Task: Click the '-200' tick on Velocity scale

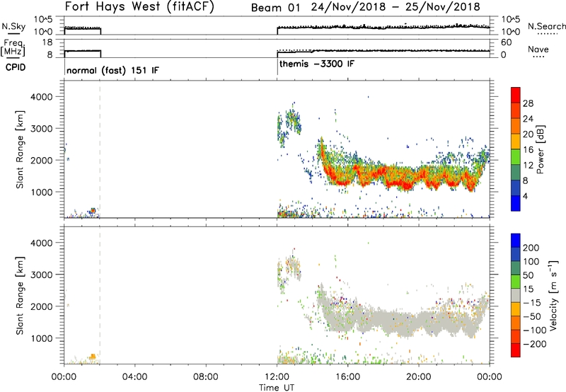Action: click(535, 344)
